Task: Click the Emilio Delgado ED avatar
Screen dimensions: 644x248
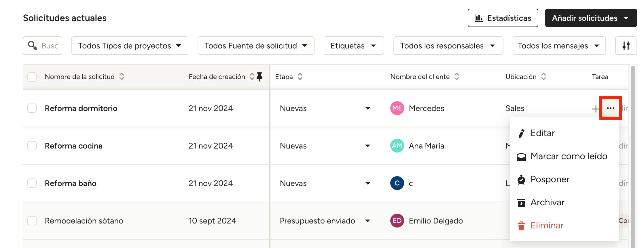Action: tap(397, 221)
